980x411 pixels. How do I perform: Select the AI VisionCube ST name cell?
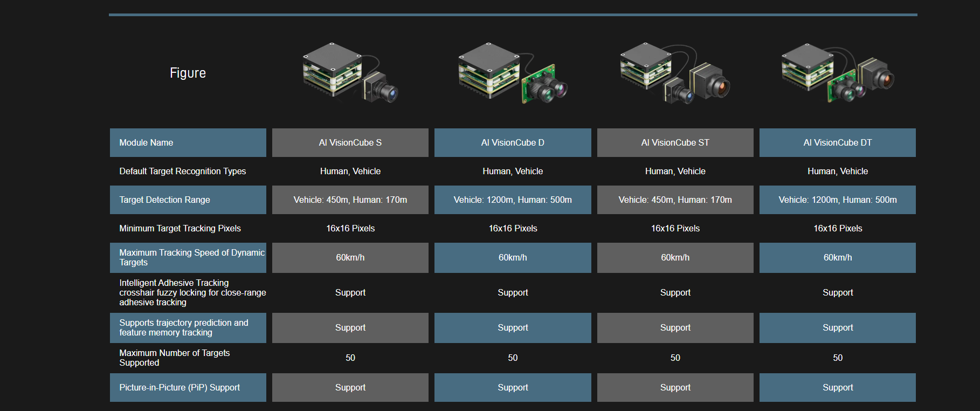(x=675, y=142)
